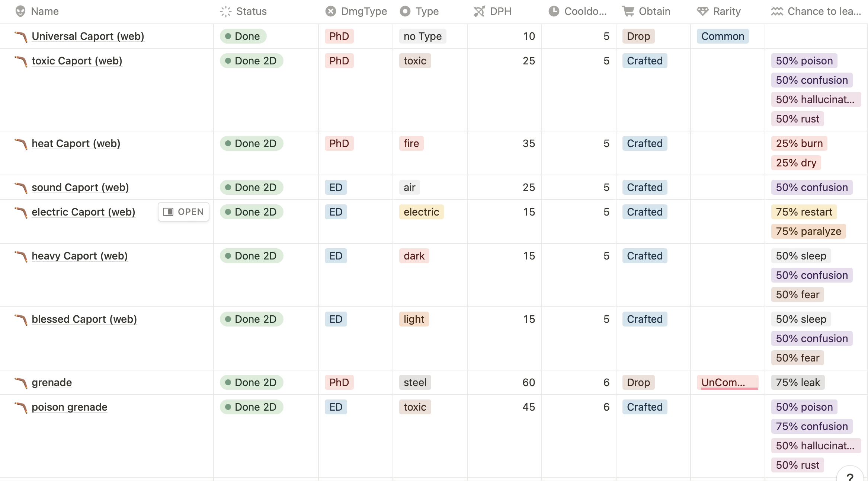Open the Universal Caport (web) entry
Image resolution: width=868 pixels, height=481 pixels.
(88, 36)
